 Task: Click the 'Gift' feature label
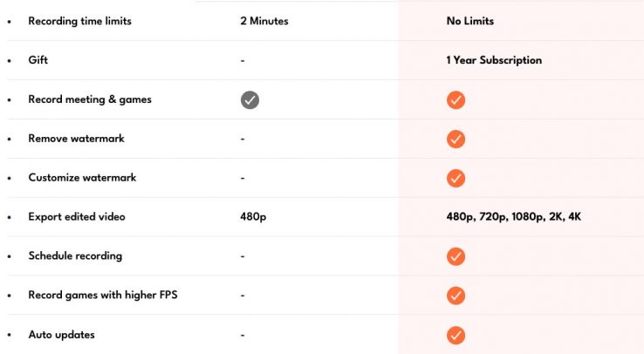click(38, 60)
